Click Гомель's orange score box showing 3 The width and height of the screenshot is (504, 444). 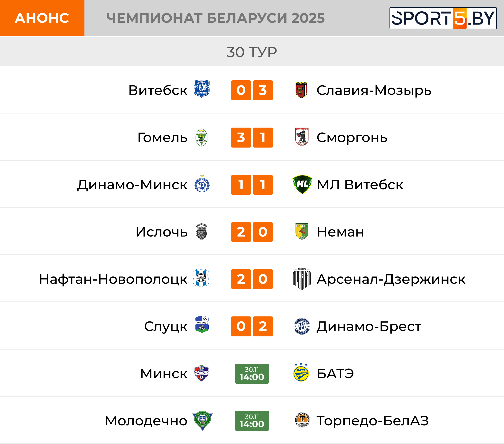pyautogui.click(x=241, y=138)
